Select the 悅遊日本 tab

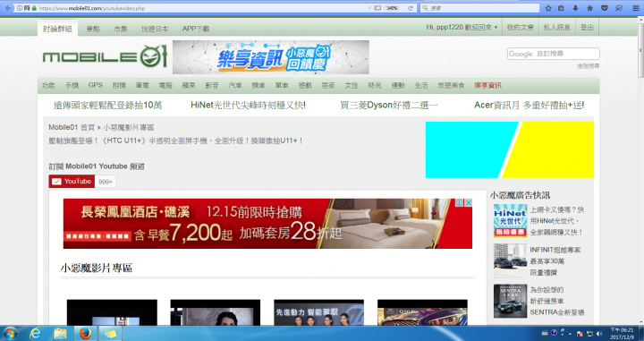pos(155,29)
